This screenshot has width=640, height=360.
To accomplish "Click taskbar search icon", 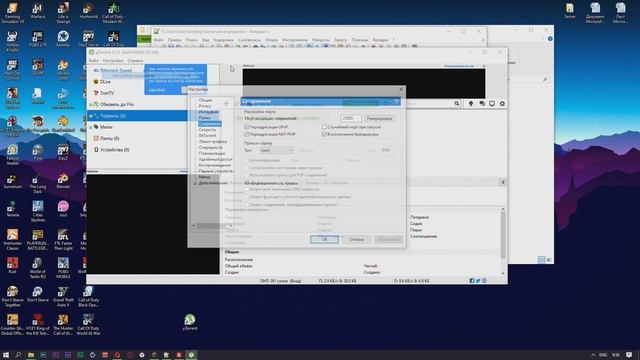I will [x=18, y=355].
